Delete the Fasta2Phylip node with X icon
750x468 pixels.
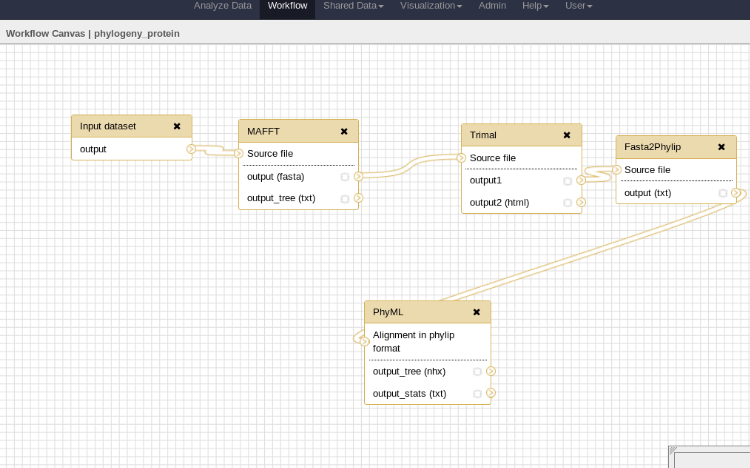(721, 147)
